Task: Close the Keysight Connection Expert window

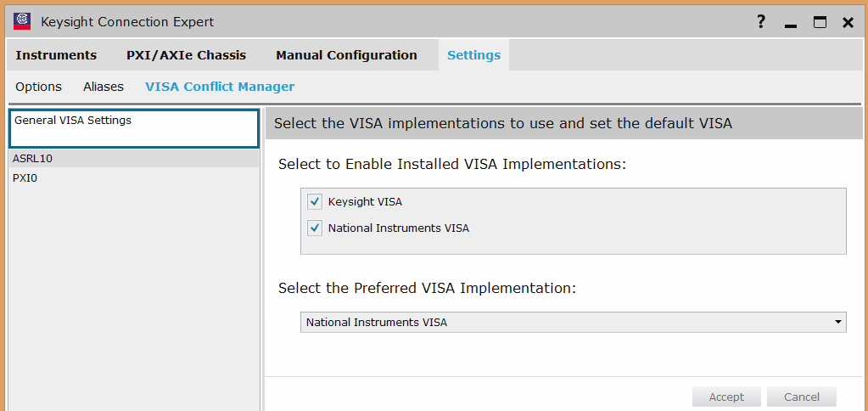Action: [848, 22]
